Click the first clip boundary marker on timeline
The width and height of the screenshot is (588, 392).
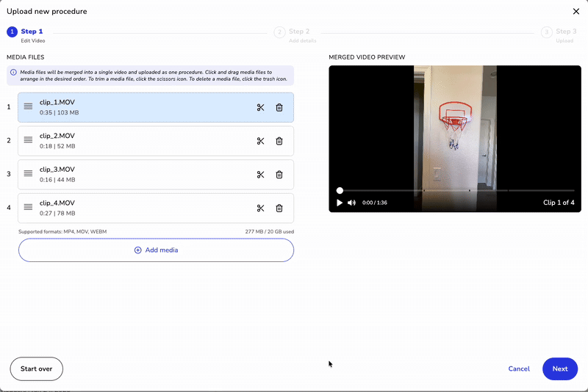[x=424, y=191]
